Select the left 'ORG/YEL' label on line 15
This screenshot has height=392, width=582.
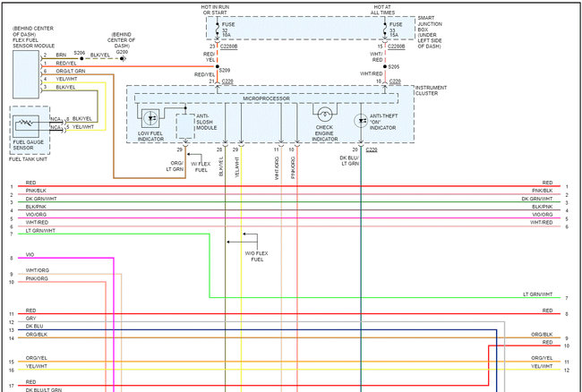pyautogui.click(x=37, y=358)
